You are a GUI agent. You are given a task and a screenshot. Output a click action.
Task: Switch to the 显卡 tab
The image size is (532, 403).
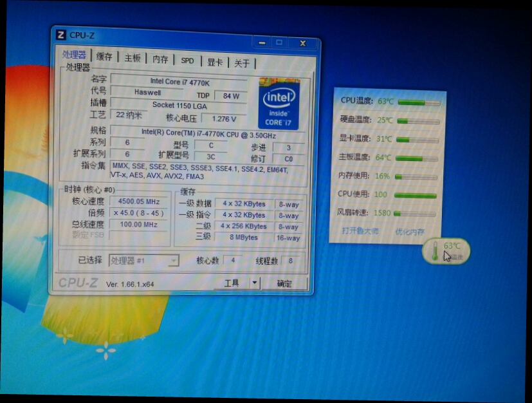click(215, 62)
